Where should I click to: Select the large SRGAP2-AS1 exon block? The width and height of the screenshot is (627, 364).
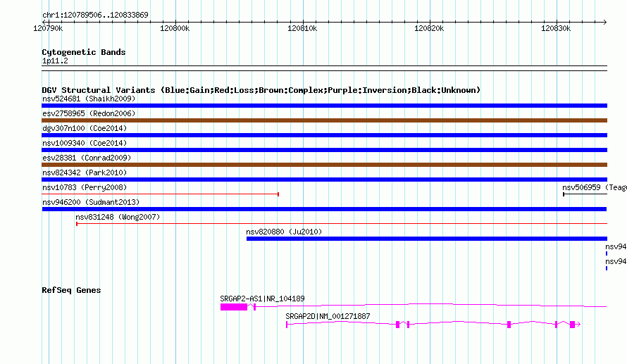234,307
